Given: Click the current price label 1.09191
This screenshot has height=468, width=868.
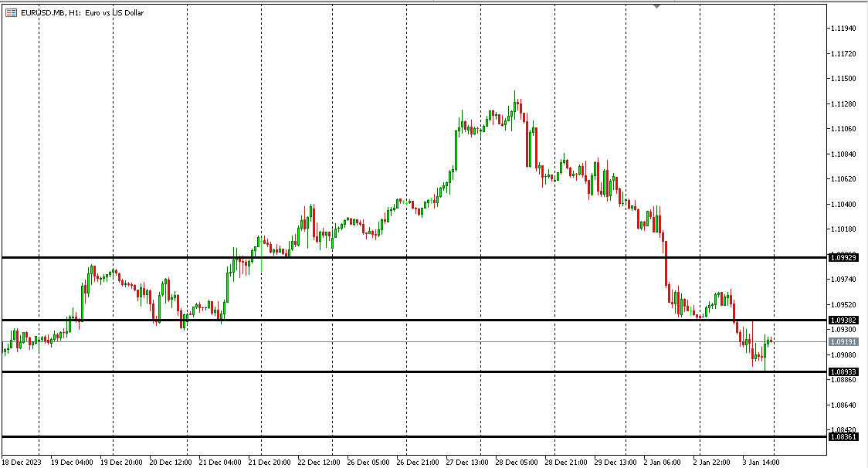Looking at the screenshot, I should coord(843,341).
